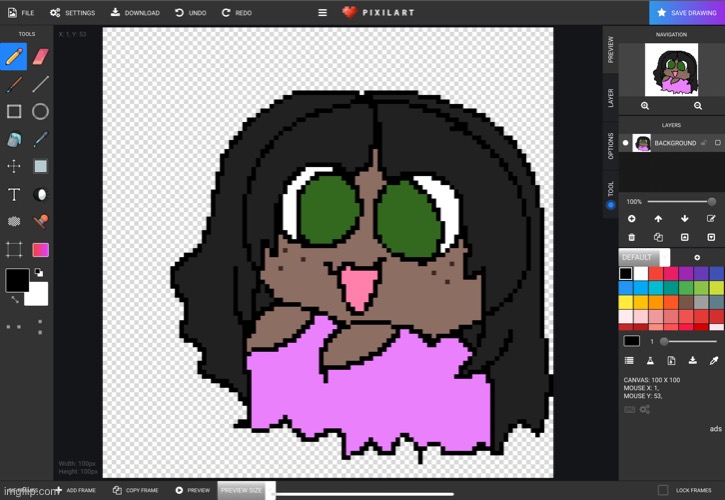Viewport: 725px width, 500px height.
Task: Select the Pencil tool
Action: pyautogui.click(x=14, y=56)
